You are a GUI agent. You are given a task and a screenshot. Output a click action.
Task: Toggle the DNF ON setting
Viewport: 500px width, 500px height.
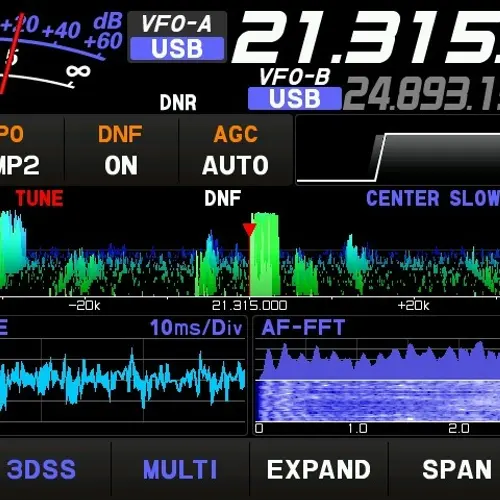click(121, 150)
